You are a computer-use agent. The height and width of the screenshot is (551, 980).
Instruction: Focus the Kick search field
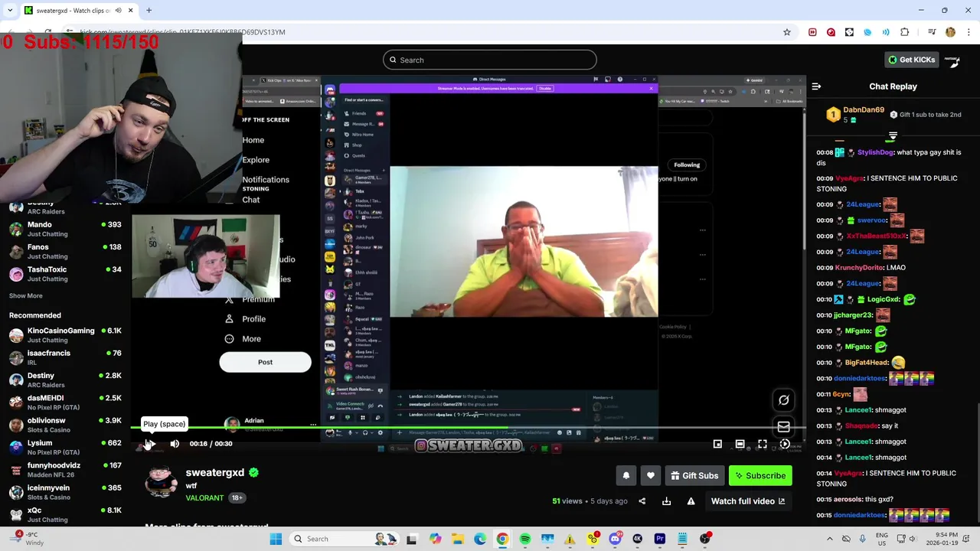tap(490, 60)
